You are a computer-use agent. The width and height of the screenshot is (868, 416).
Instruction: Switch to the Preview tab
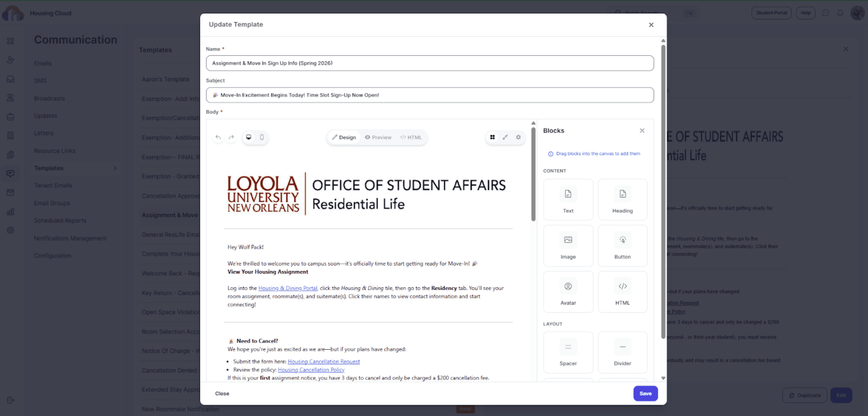(378, 137)
